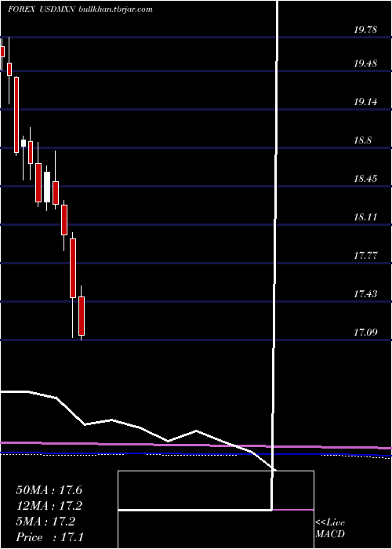Click the long red candle dropping from 19.48
The image size is (392, 549).
point(16,115)
